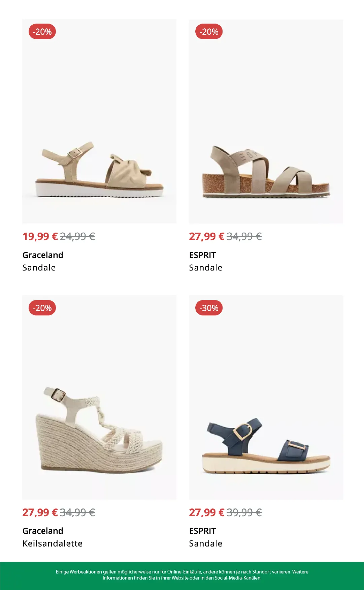Screen dimensions: 364x590
Task: Select the 19,99 € sale price
Action: (40, 236)
